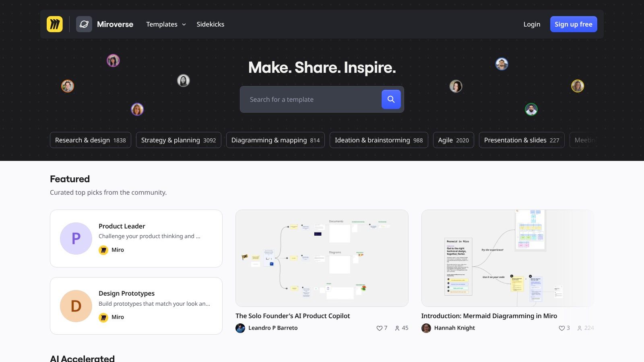Click the title The Solo Founder's AI Product Copilot

[x=293, y=316]
